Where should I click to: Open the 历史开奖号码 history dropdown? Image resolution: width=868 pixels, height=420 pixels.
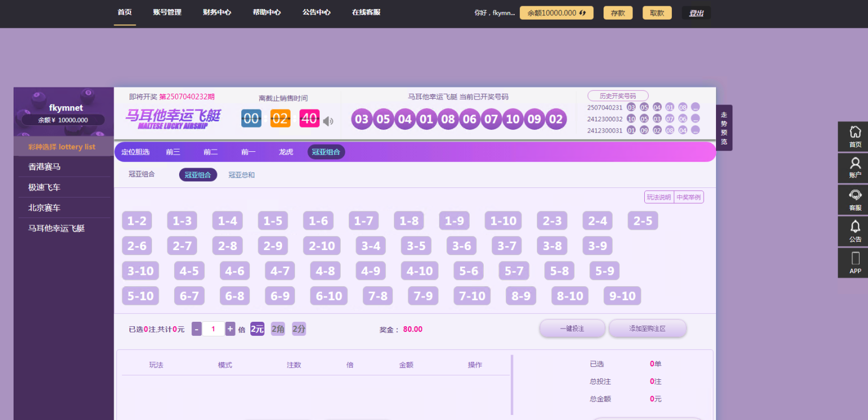(x=618, y=96)
